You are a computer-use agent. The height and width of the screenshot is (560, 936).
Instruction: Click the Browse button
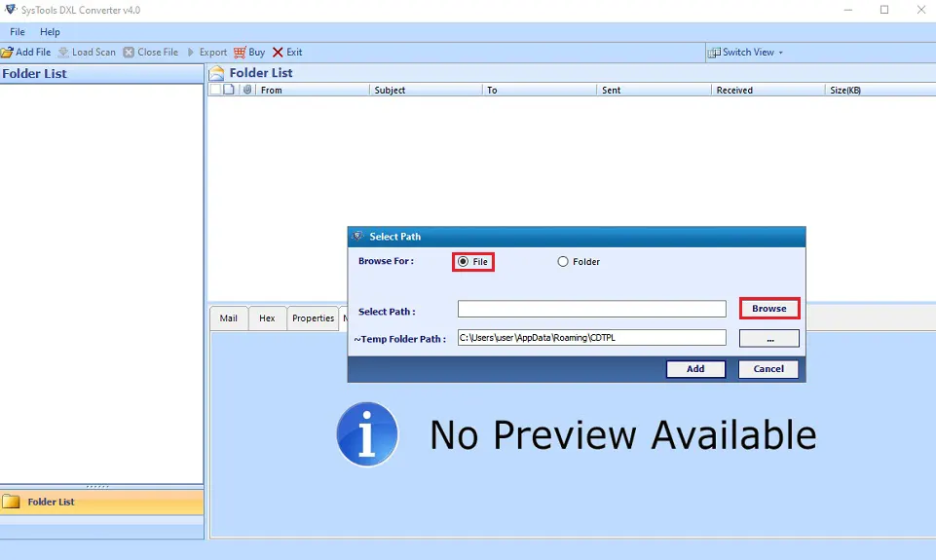click(x=768, y=309)
